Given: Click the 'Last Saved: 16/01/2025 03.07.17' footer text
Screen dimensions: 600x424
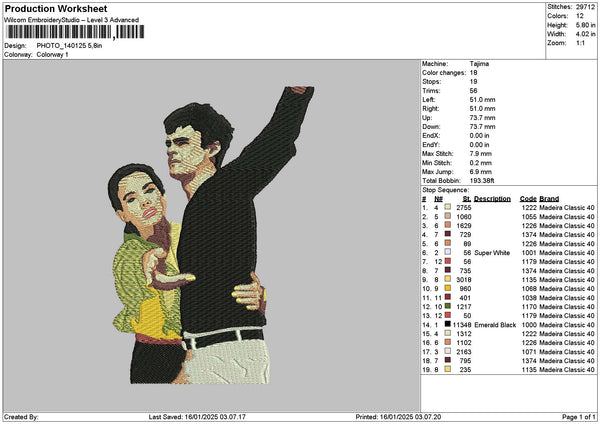Looking at the screenshot, I should point(197,417).
